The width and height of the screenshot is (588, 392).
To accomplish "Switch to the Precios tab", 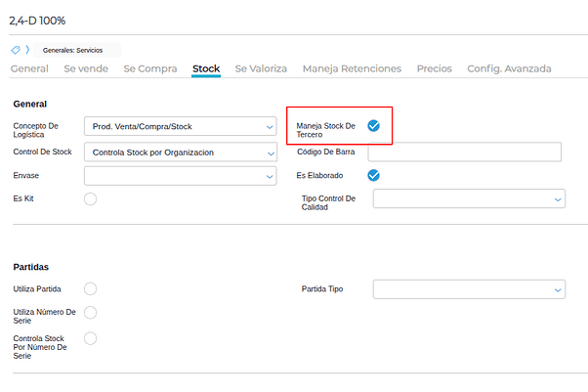I will [x=434, y=69].
